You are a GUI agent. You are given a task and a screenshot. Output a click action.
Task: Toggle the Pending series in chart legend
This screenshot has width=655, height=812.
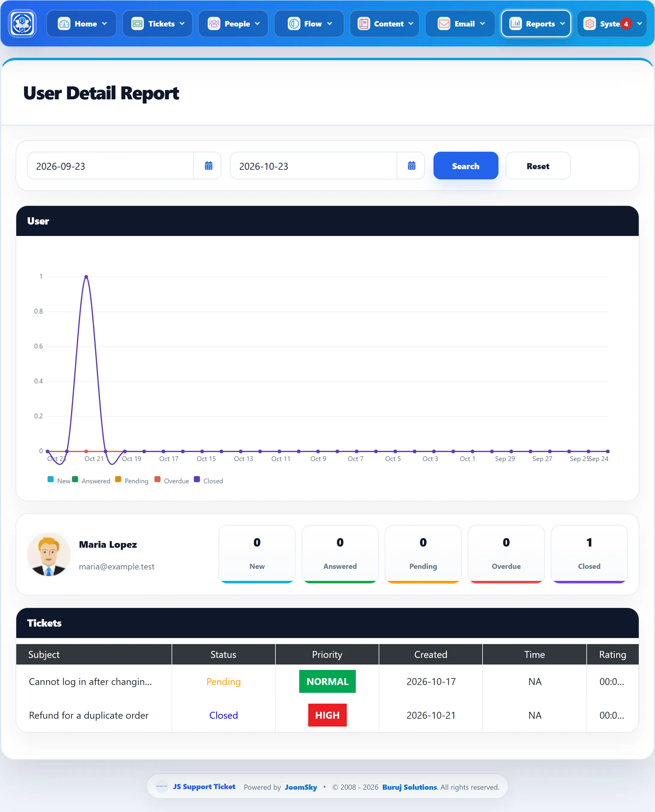[x=132, y=480]
